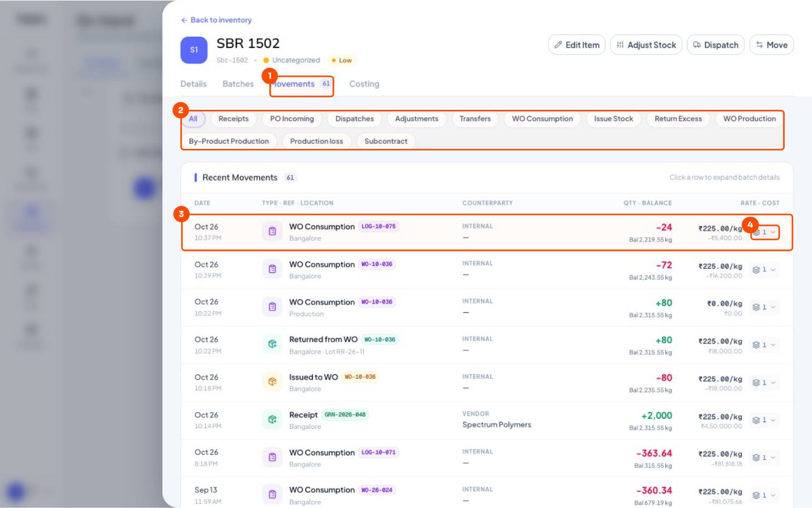Click clipboard icon of WO-26-024 row

[272, 495]
